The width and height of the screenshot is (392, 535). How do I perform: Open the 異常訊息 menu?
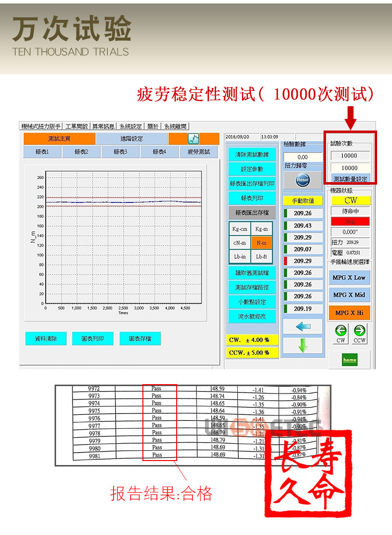(103, 127)
